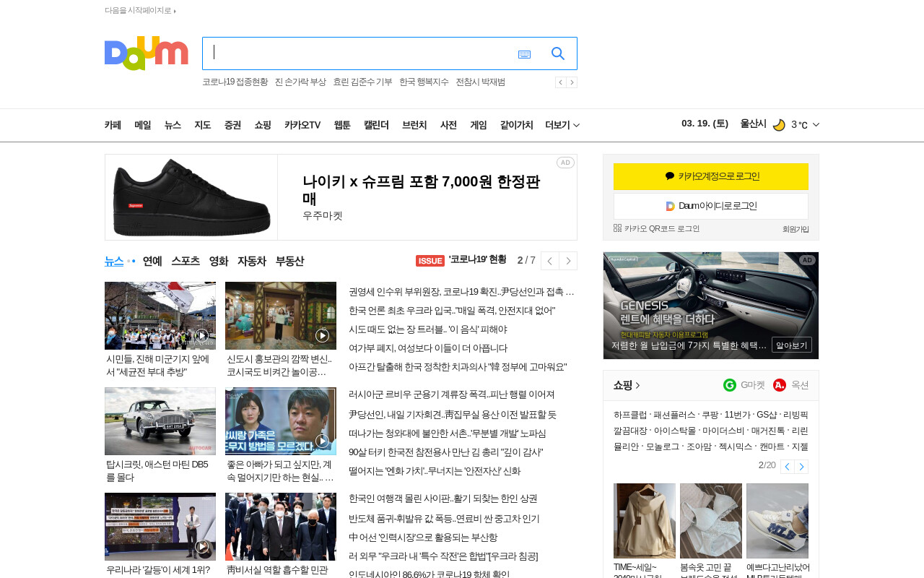Open the 카페 menu item
This screenshot has height=578, width=924.
tap(113, 125)
